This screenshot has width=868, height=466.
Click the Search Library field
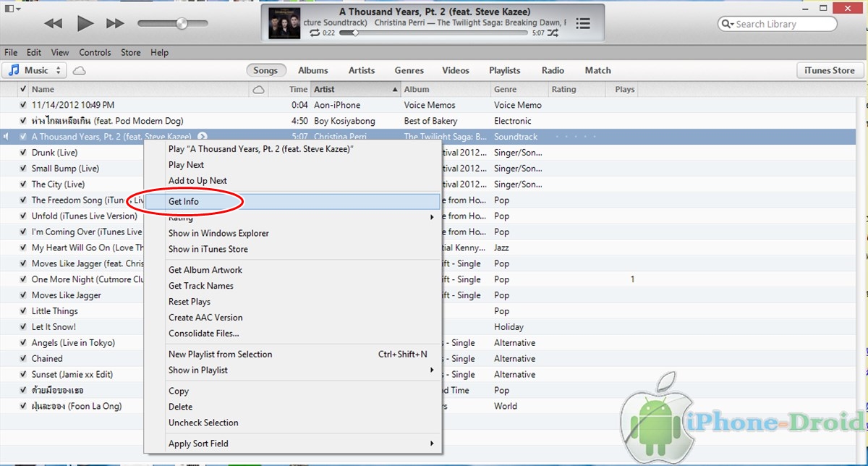pos(777,24)
